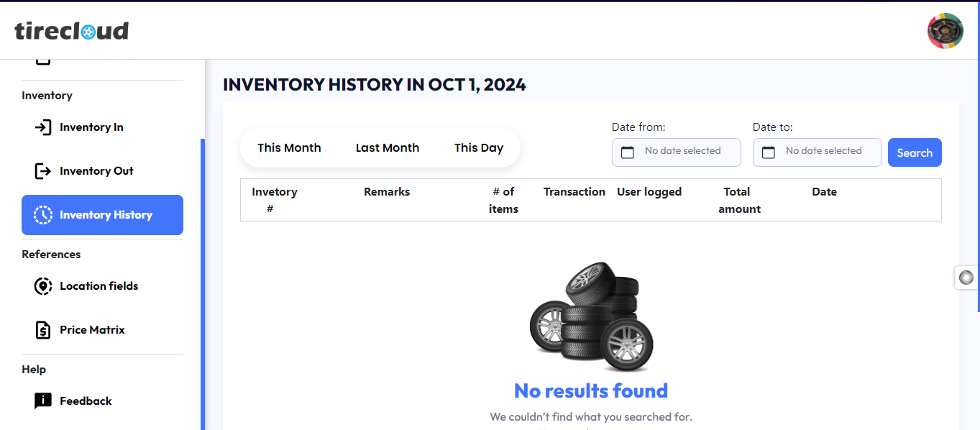Click the Date to calendar icon
The height and width of the screenshot is (430, 980).
[769, 152]
